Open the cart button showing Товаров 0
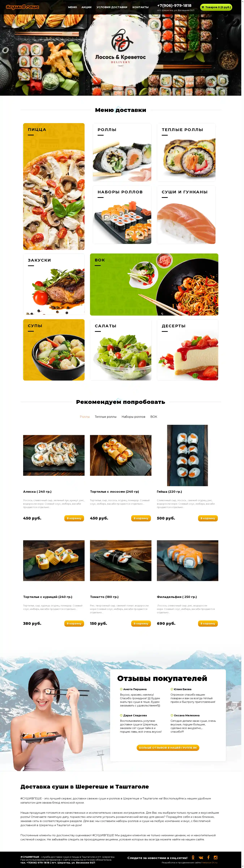The image size is (244, 868). point(216,7)
